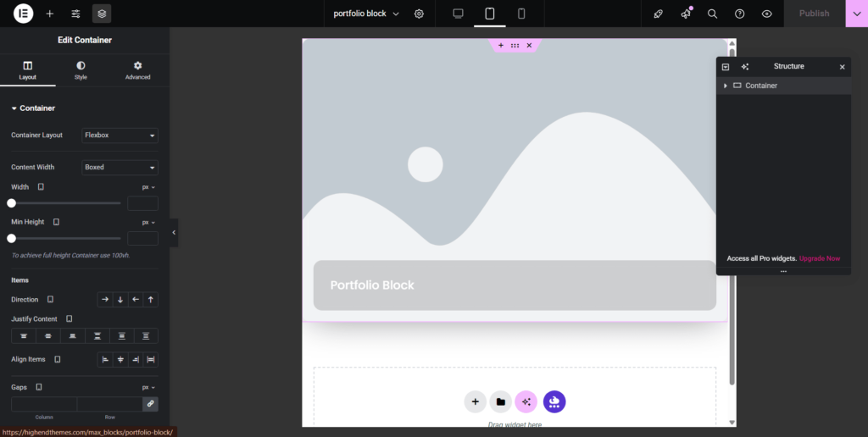Switch to Tablet device view
The width and height of the screenshot is (868, 437).
coord(489,14)
